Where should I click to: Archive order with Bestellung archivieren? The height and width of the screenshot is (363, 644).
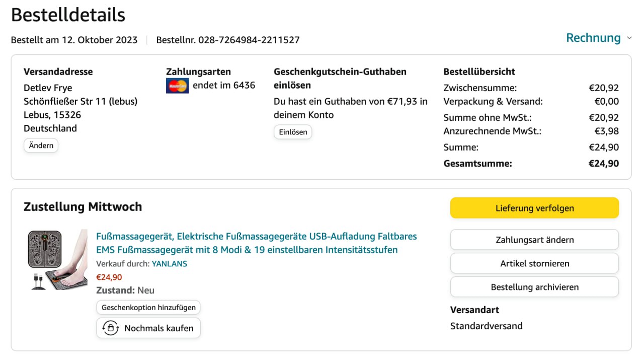(534, 287)
